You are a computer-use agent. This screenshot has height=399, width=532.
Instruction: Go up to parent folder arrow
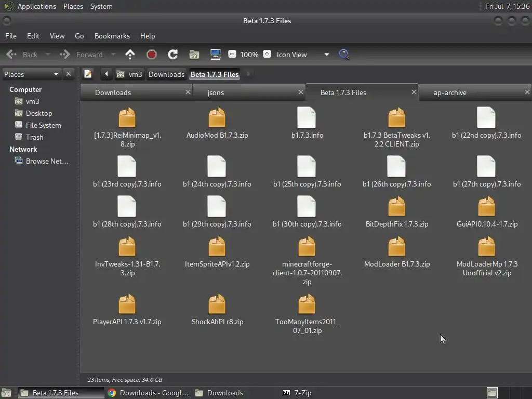(x=130, y=54)
